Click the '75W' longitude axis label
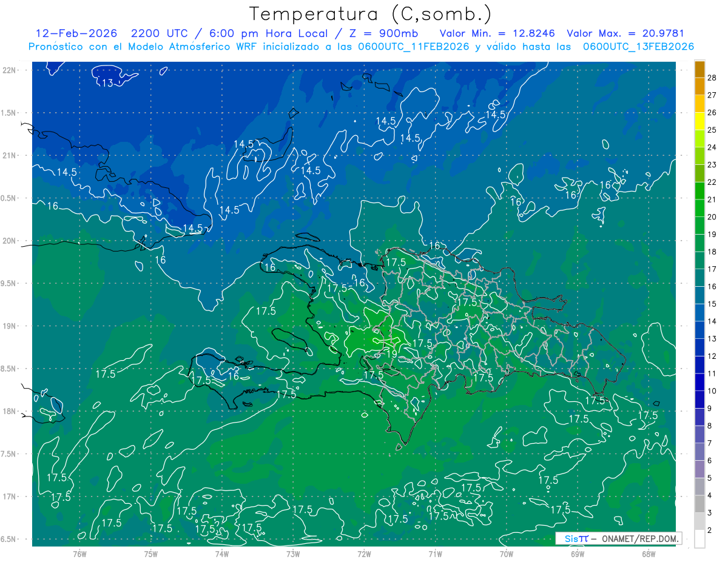The image size is (728, 562). (x=151, y=554)
